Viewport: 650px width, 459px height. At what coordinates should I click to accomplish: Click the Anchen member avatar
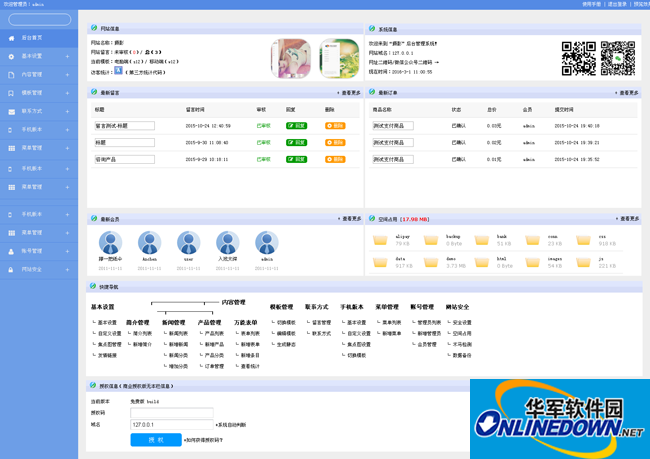[149, 242]
